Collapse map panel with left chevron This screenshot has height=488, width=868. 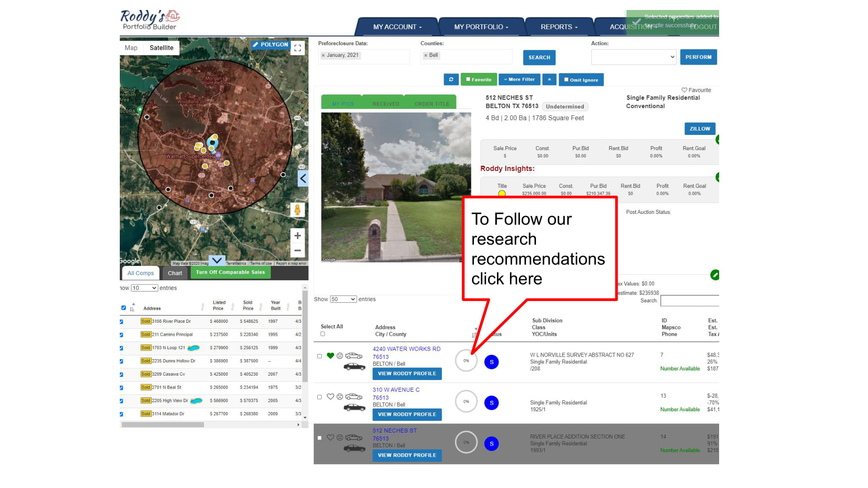pos(303,178)
